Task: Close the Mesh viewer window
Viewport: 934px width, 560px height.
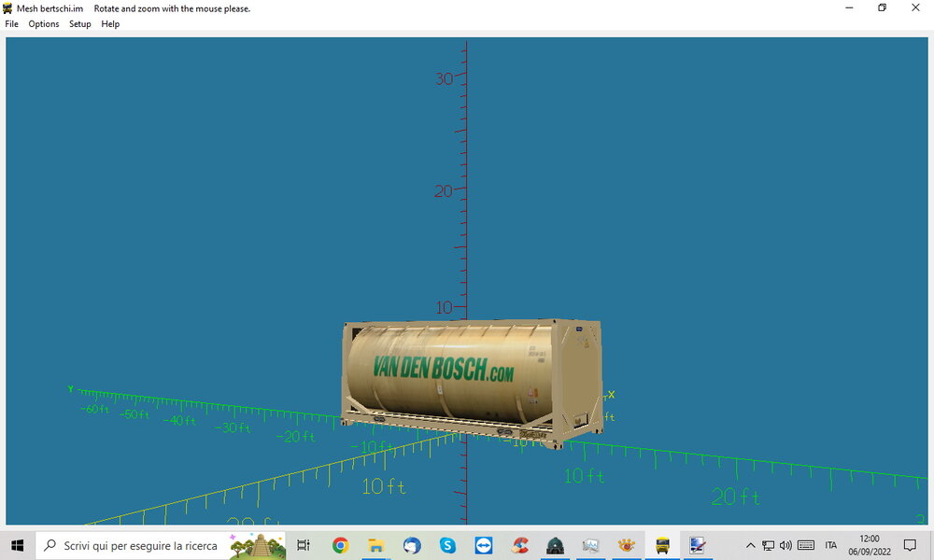Action: pos(915,7)
